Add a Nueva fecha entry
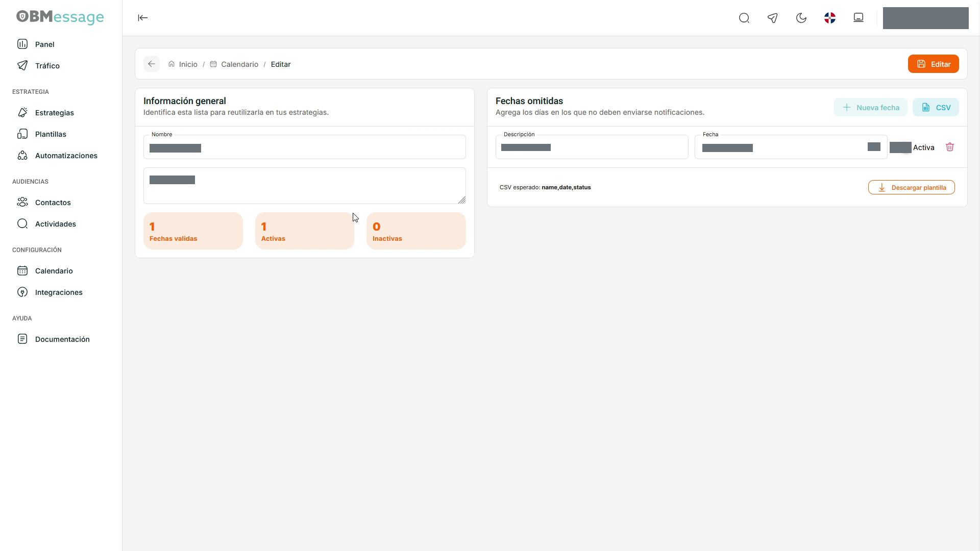 [x=870, y=107]
